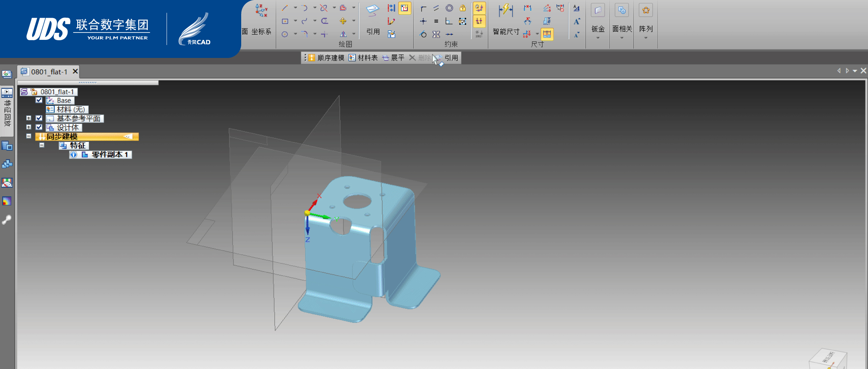Choose 引用 from the context menu

[x=447, y=58]
